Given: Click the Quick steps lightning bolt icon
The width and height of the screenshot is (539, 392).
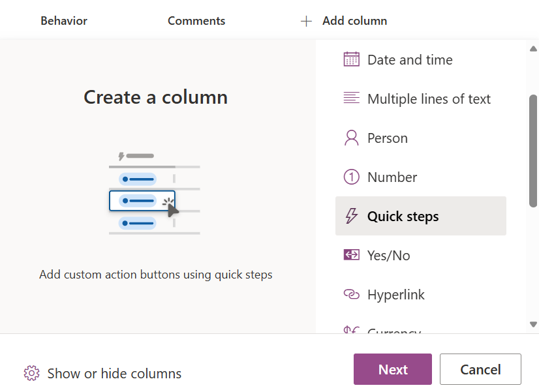Looking at the screenshot, I should [x=352, y=216].
